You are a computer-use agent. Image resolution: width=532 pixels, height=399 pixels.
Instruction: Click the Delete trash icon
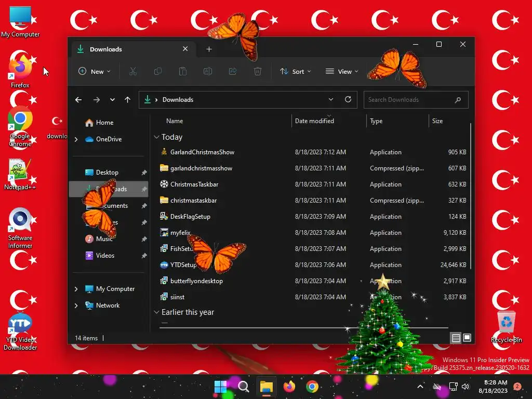click(258, 71)
